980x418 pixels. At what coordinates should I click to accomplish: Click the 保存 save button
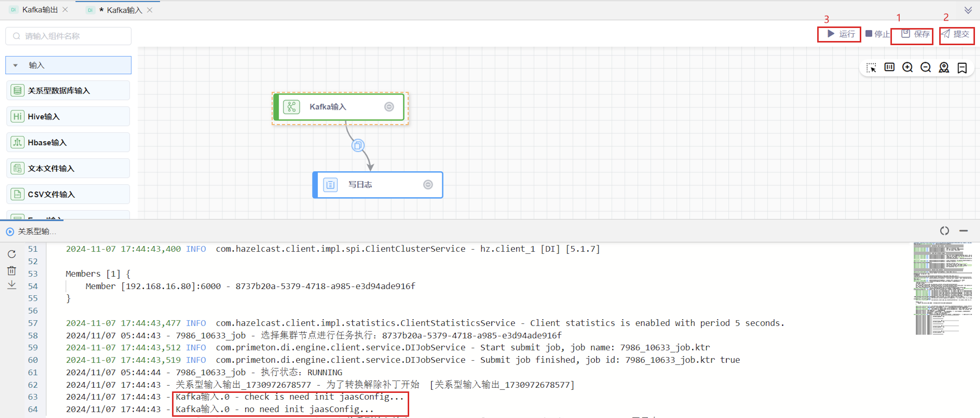pyautogui.click(x=915, y=34)
